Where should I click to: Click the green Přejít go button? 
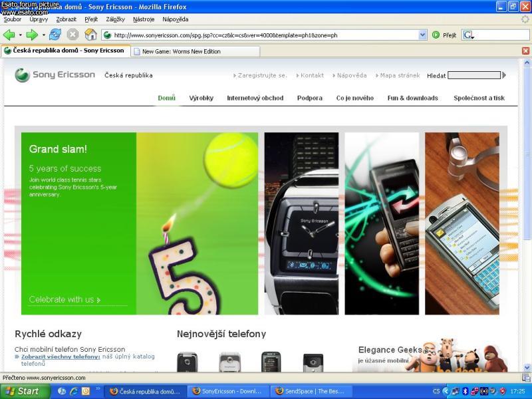[444, 35]
